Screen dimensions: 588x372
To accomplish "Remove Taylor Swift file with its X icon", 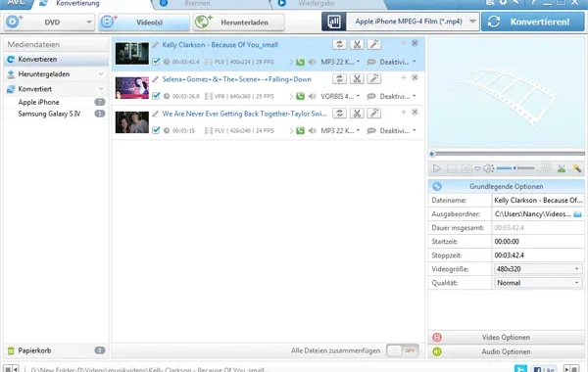I will pyautogui.click(x=415, y=112).
